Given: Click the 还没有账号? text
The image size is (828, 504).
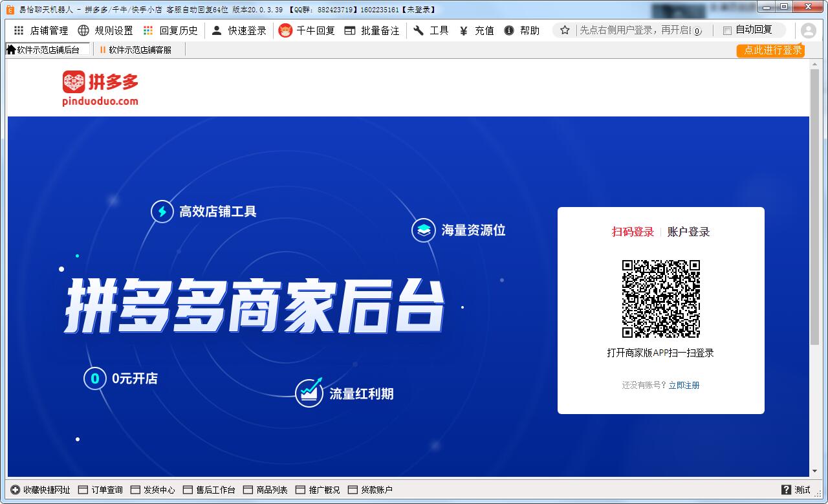Looking at the screenshot, I should [644, 385].
